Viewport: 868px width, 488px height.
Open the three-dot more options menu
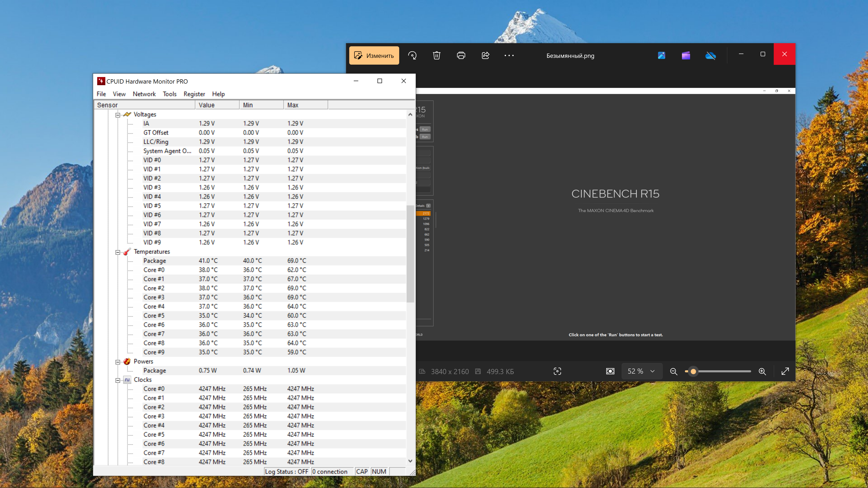[x=509, y=56]
